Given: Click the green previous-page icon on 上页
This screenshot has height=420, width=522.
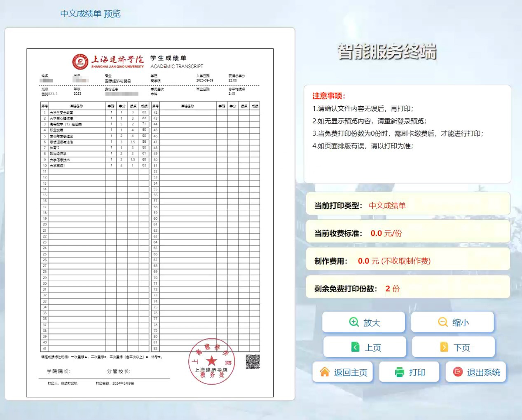Looking at the screenshot, I should point(355,347).
